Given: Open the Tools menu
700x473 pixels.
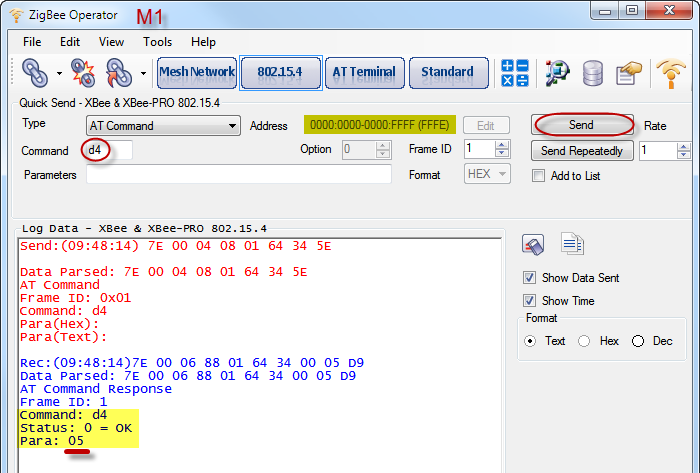Looking at the screenshot, I should (157, 42).
